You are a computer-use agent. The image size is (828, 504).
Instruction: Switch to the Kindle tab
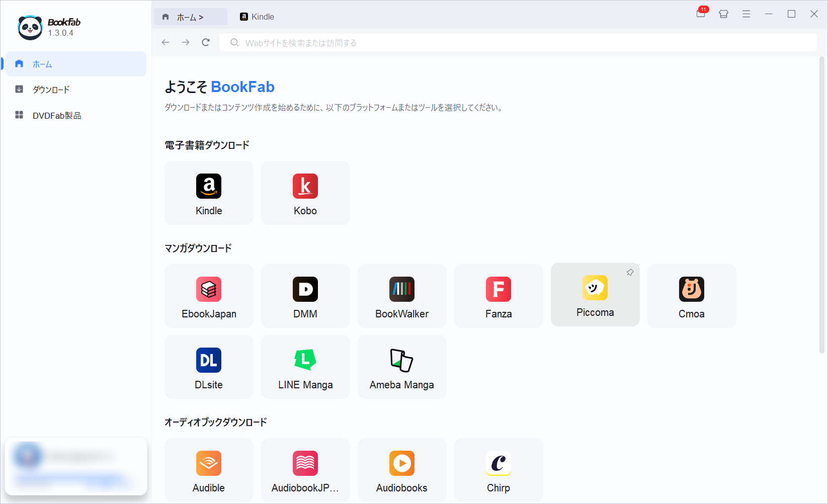257,17
